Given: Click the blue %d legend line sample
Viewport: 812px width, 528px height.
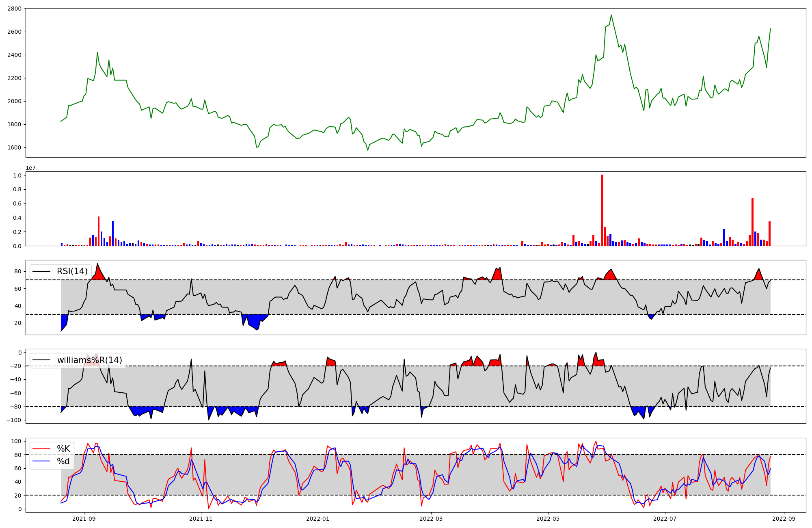Looking at the screenshot, I should pyautogui.click(x=41, y=461).
